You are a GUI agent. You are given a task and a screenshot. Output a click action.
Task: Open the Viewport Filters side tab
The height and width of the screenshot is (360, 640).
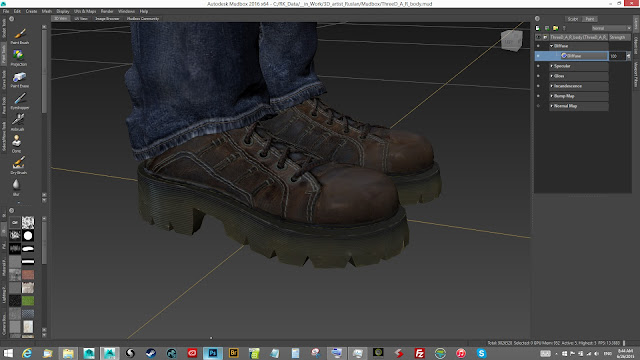[636, 74]
